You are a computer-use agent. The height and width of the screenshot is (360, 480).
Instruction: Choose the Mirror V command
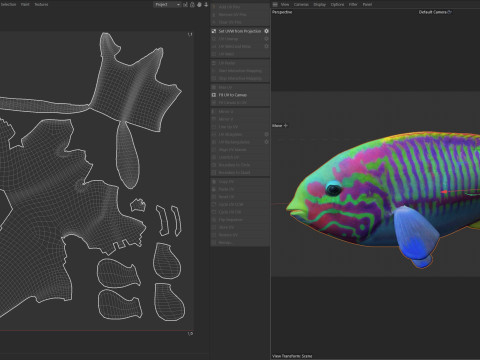tap(240, 119)
